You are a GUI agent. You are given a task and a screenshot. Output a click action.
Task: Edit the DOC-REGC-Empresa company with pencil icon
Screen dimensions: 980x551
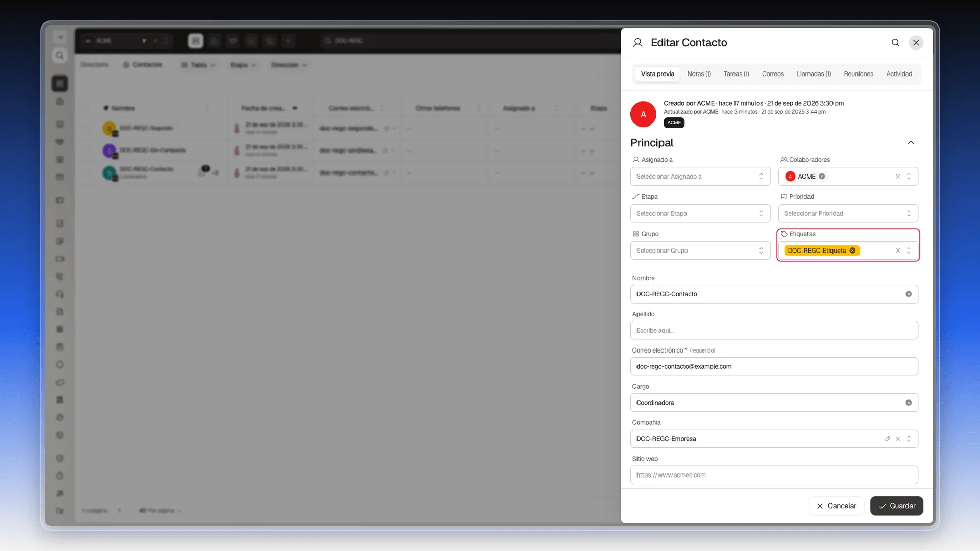(888, 439)
